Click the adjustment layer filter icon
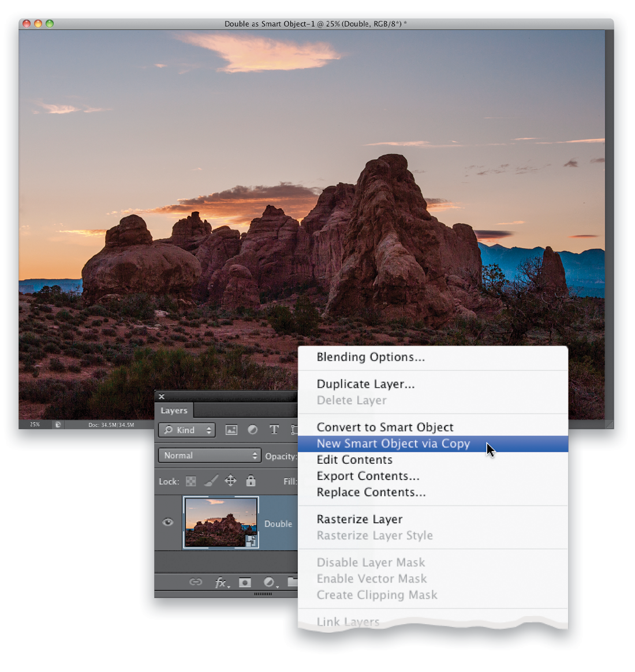The width and height of the screenshot is (635, 672). tap(252, 430)
